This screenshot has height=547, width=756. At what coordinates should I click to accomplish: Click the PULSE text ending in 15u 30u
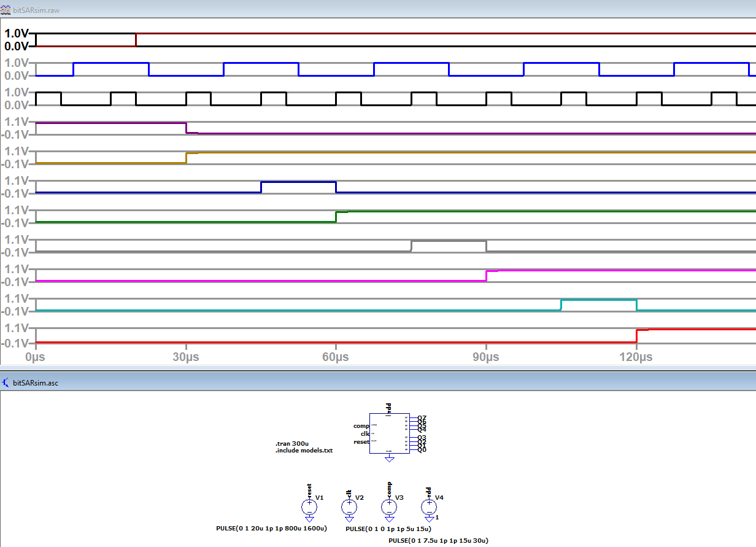(438, 541)
